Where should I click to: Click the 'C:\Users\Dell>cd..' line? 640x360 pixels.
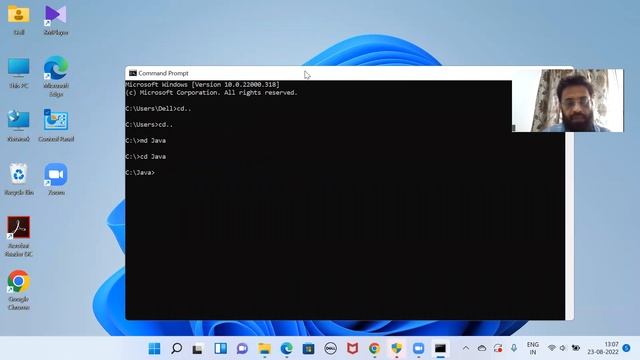coord(158,109)
